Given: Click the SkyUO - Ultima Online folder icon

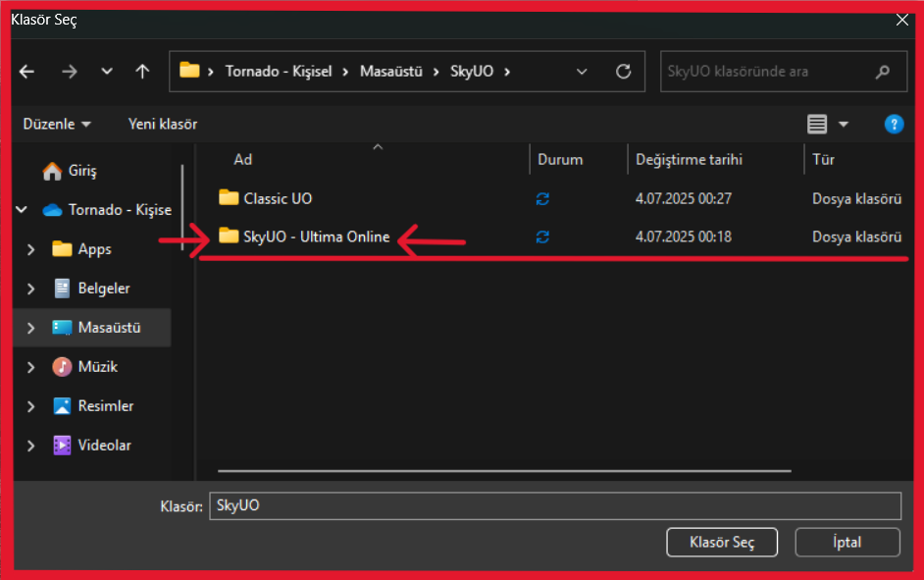Looking at the screenshot, I should tap(229, 236).
